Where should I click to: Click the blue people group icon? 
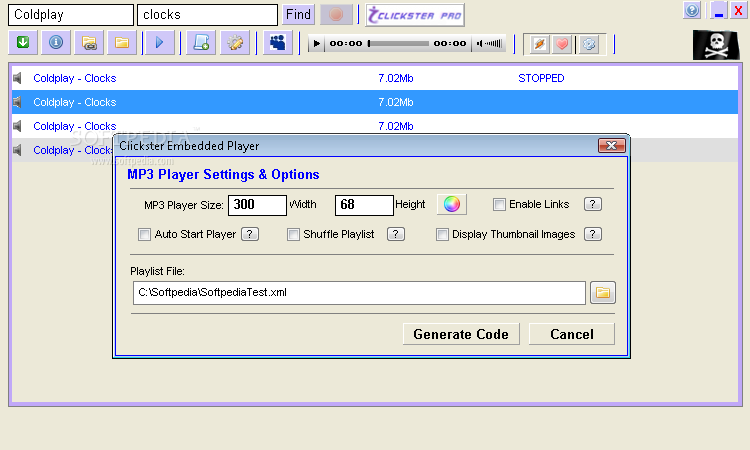tap(278, 43)
